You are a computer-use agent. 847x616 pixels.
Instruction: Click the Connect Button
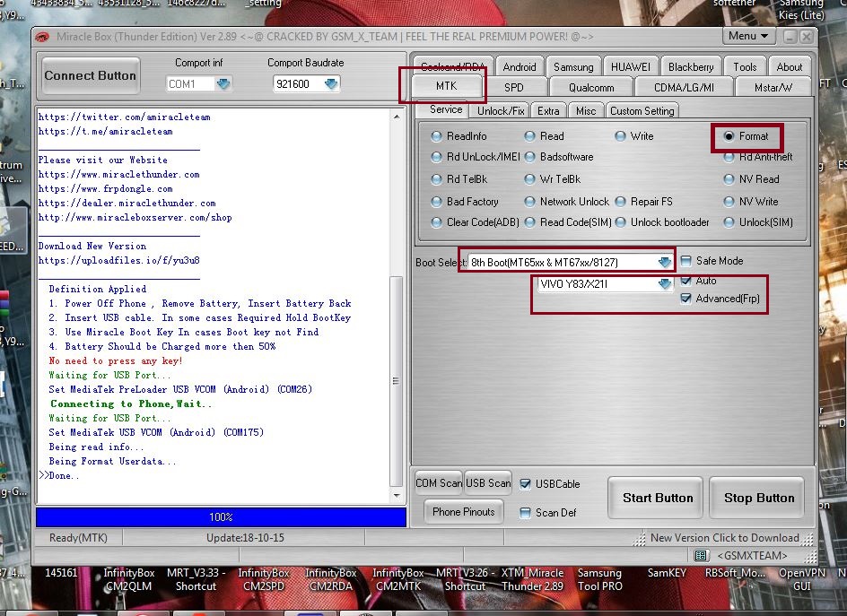(x=91, y=75)
